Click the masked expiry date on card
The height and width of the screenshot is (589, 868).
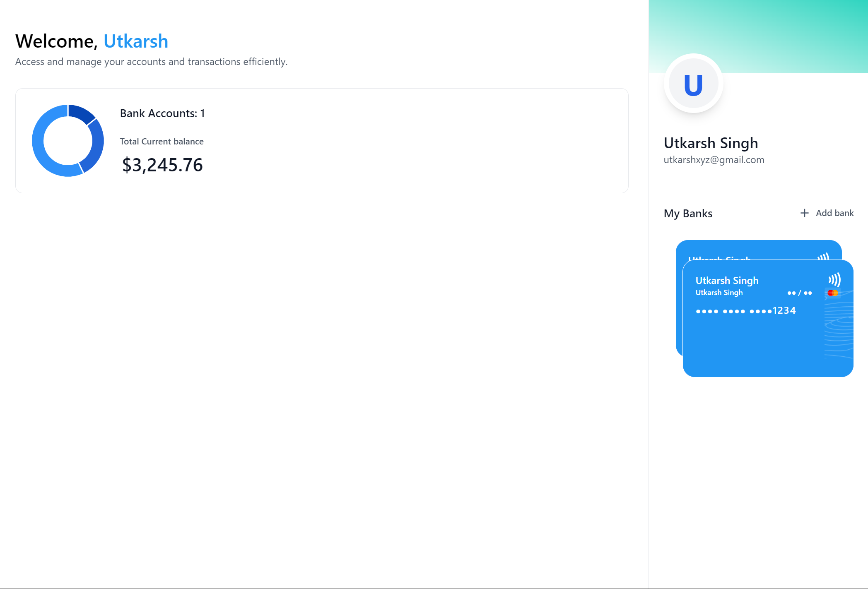[799, 293]
